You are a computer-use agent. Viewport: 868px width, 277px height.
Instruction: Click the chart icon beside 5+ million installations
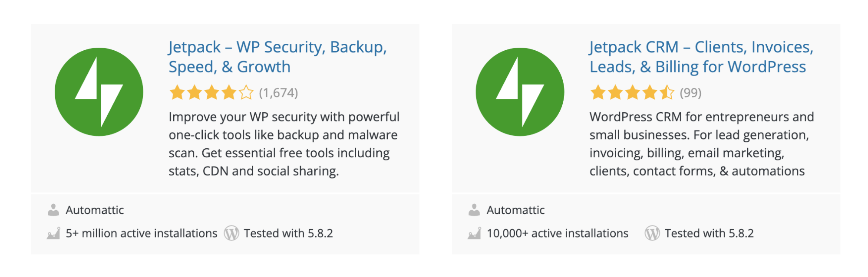(53, 234)
